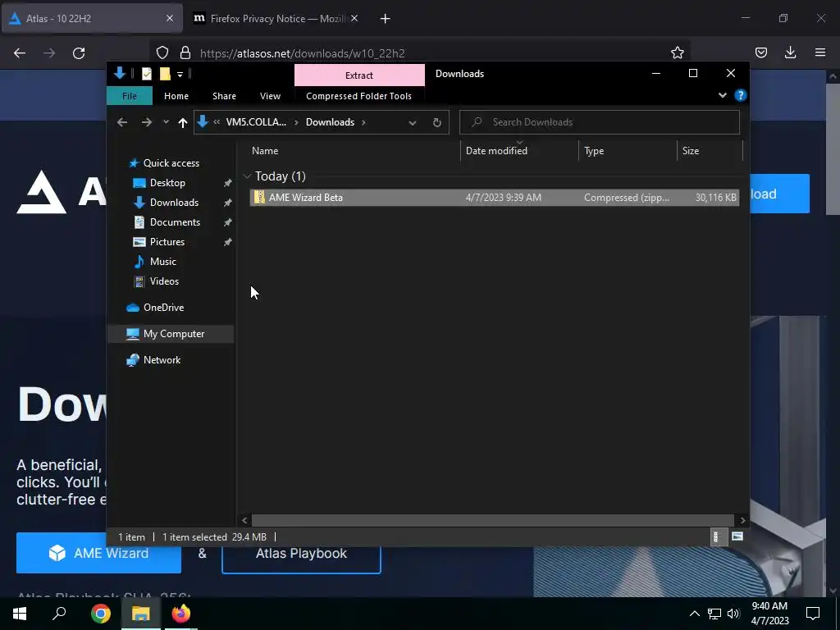
Task: Open the Share ribbon tab
Action: [224, 96]
